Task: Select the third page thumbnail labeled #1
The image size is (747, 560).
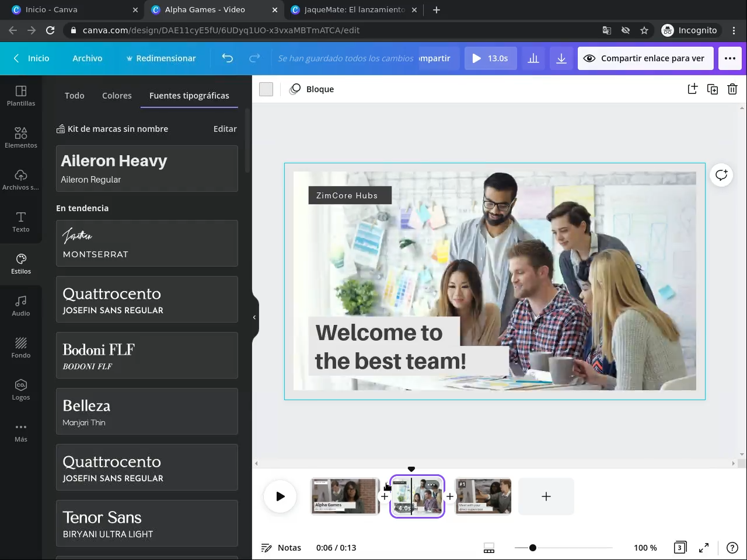Action: (483, 496)
